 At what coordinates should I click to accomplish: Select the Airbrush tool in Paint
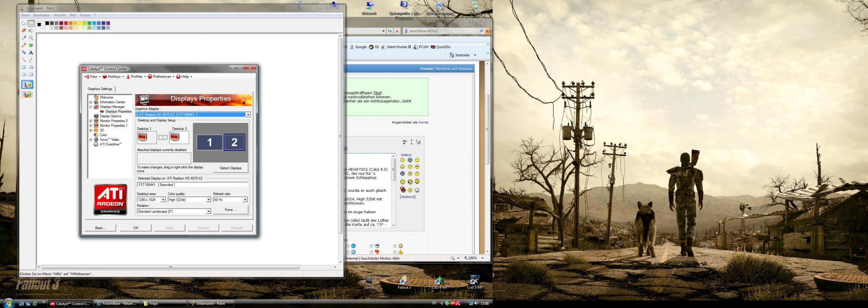[x=24, y=52]
